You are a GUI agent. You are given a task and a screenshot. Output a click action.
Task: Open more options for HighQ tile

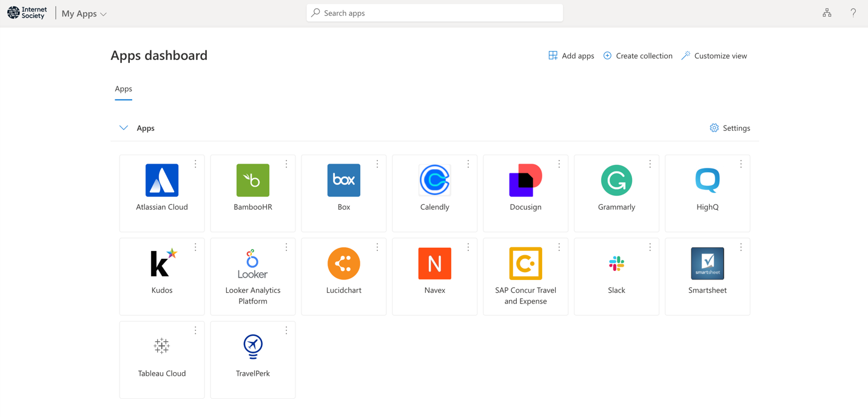tap(741, 164)
